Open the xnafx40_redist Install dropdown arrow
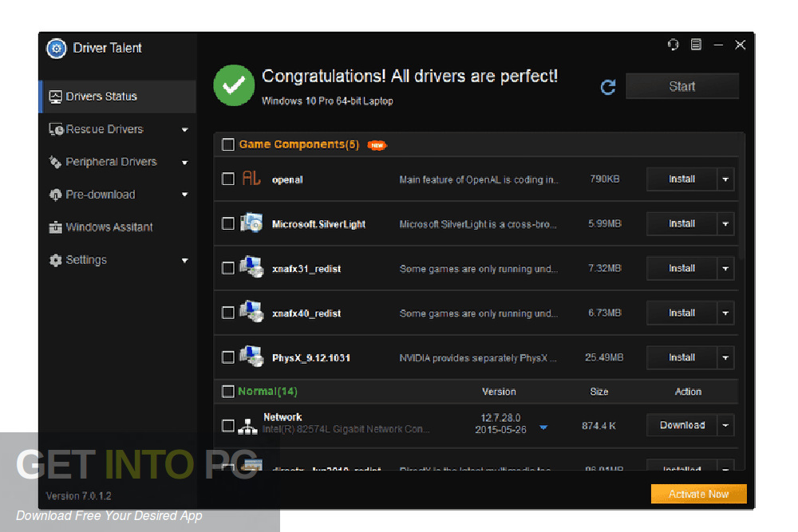 725,313
